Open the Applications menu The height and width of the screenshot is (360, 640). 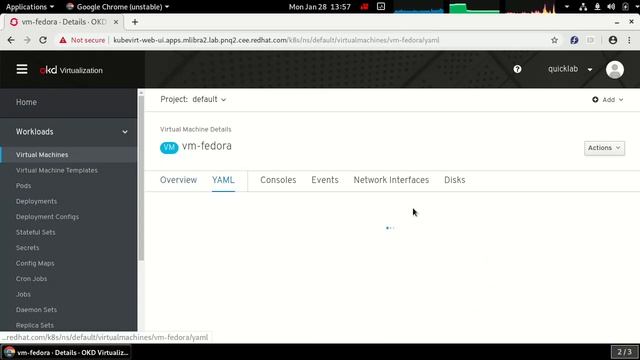coord(29,7)
